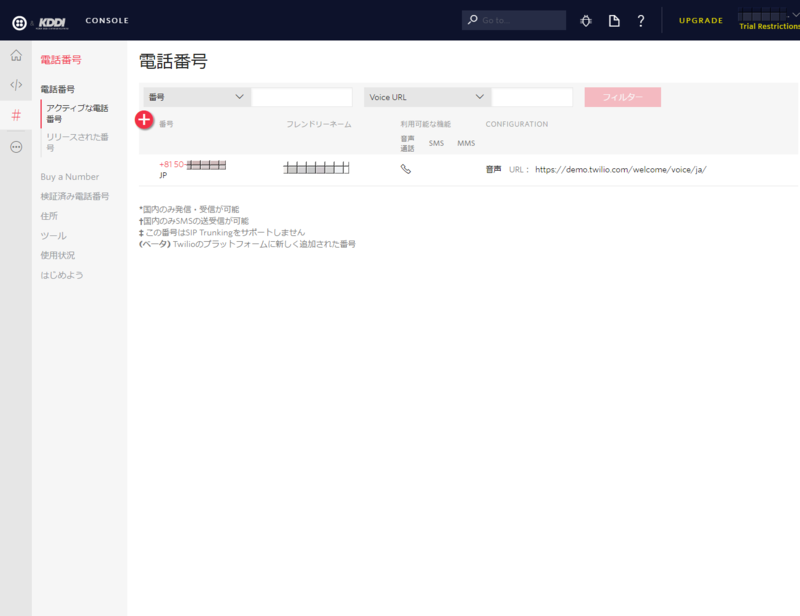This screenshot has height=616, width=800.
Task: Open all products ellipsis sidebar icon
Action: (x=16, y=147)
